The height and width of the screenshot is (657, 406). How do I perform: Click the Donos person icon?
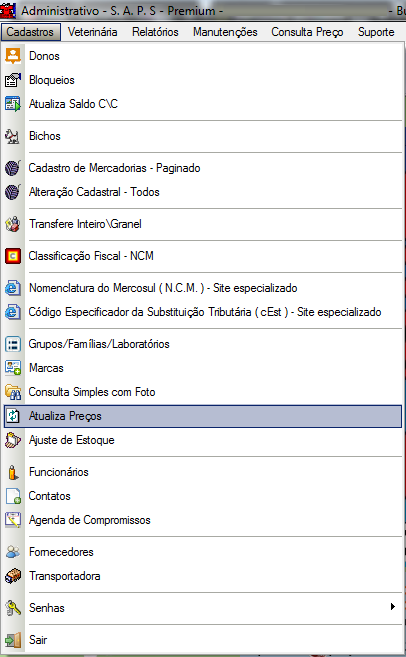point(13,56)
